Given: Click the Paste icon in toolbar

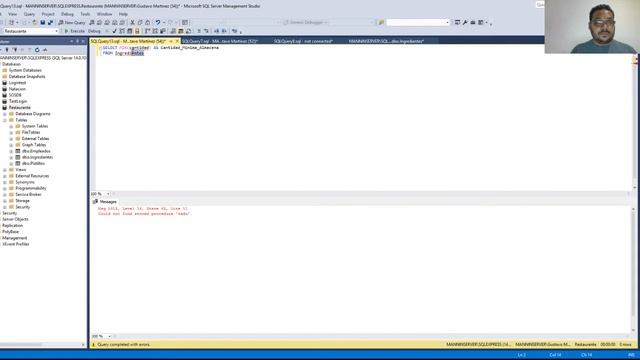Looking at the screenshot, I should (x=148, y=22).
